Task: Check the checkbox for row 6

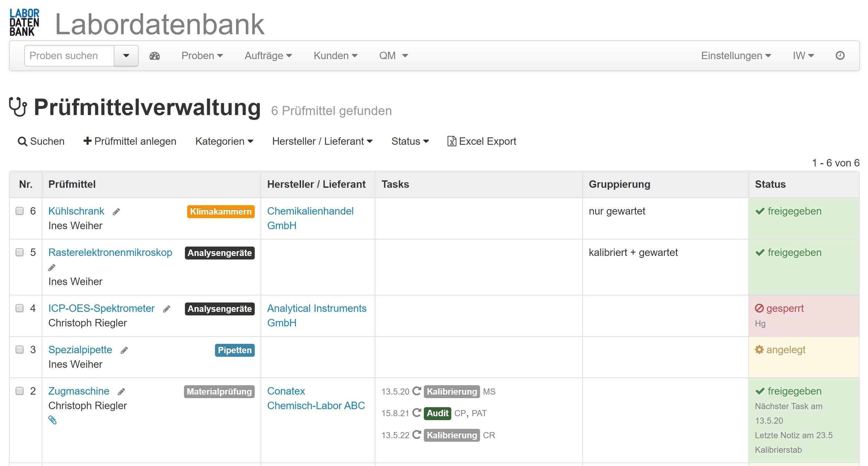Action: pyautogui.click(x=19, y=211)
